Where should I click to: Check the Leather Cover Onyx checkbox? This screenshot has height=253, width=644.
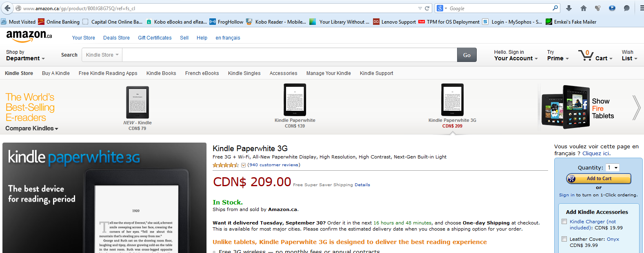564,239
